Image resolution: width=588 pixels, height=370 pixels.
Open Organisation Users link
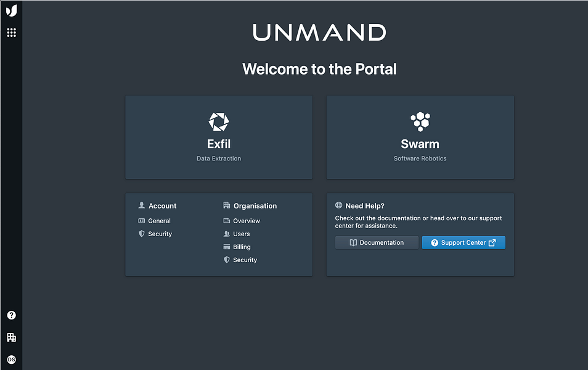(x=237, y=234)
